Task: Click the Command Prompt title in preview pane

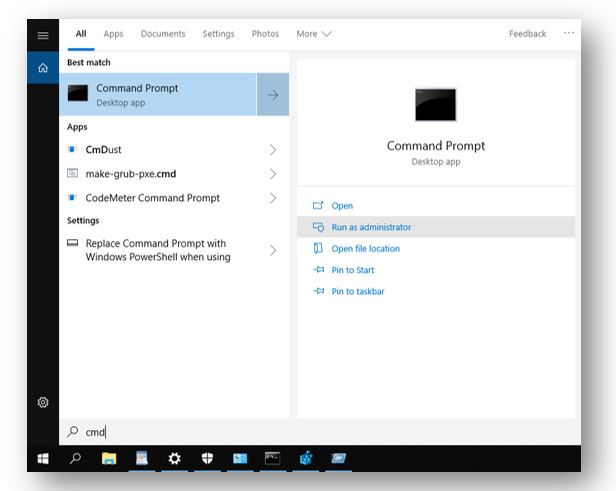Action: 436,146
